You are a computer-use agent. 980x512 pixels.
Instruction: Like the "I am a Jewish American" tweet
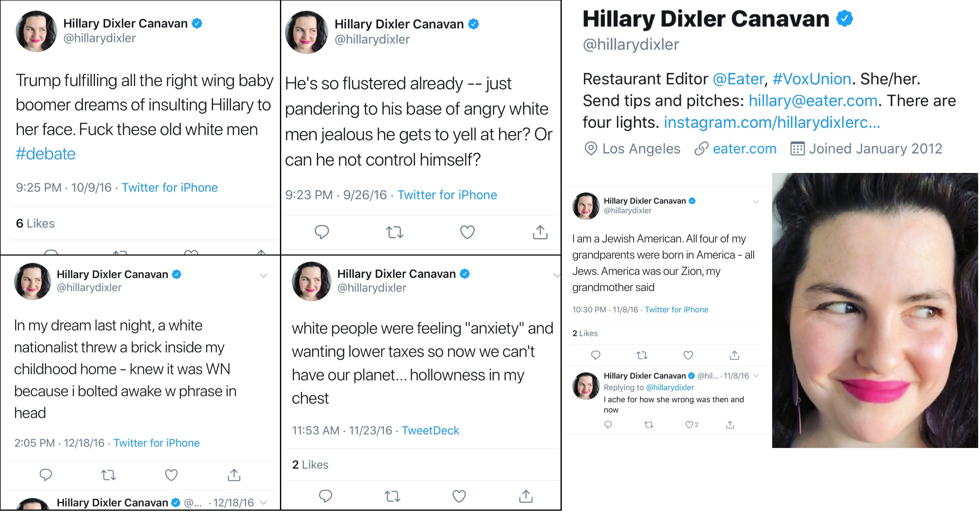(688, 355)
